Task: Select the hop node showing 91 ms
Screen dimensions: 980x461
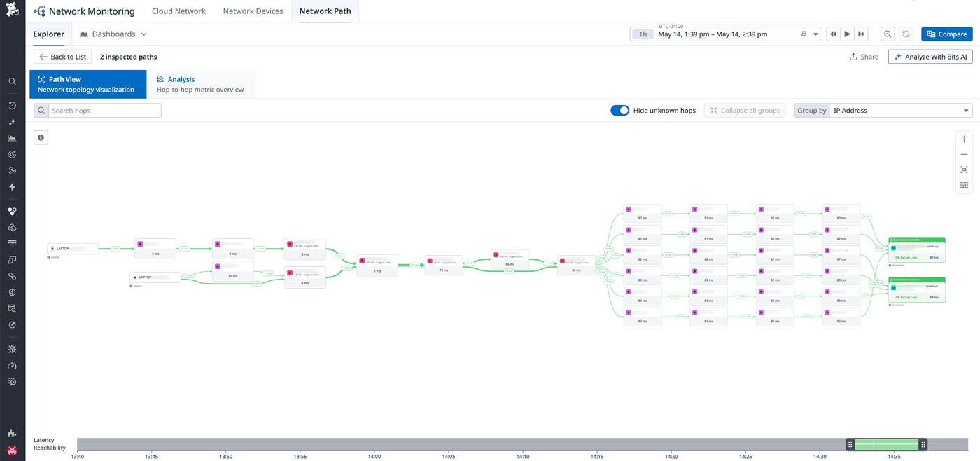Action: (708, 214)
